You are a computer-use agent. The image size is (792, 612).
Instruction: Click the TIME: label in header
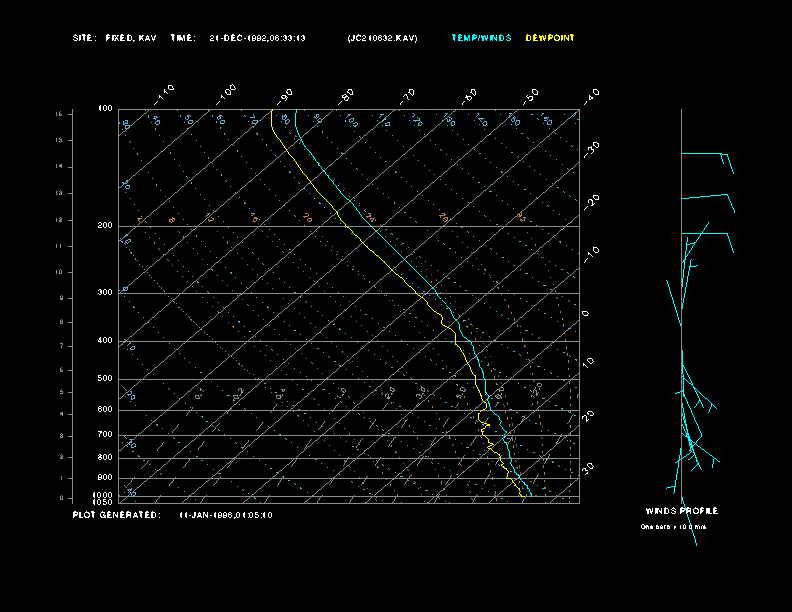coord(184,38)
